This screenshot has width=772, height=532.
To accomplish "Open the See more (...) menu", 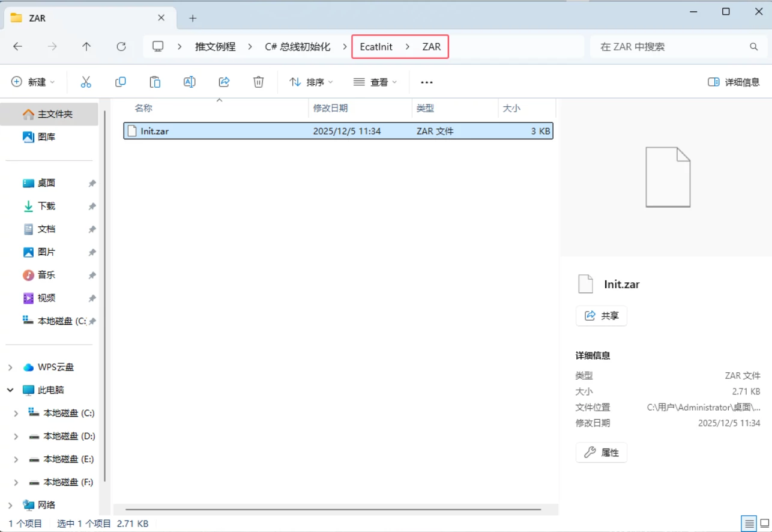I will 426,82.
